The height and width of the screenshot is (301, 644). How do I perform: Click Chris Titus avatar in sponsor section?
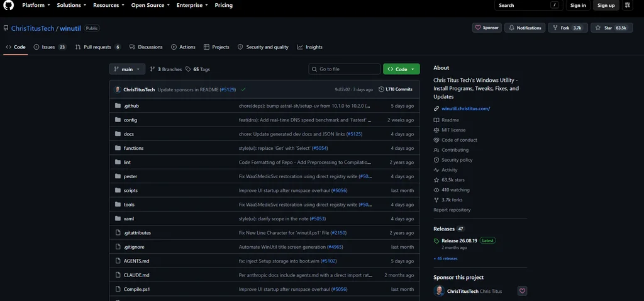[439, 291]
